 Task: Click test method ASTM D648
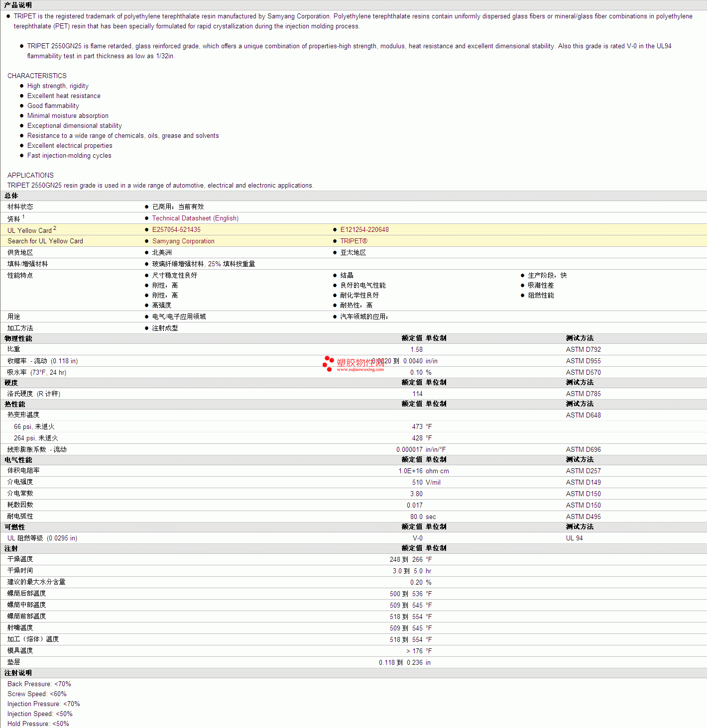click(x=584, y=416)
